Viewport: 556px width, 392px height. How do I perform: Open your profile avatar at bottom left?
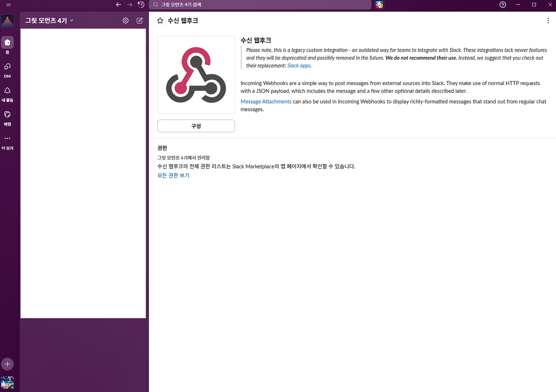7,382
